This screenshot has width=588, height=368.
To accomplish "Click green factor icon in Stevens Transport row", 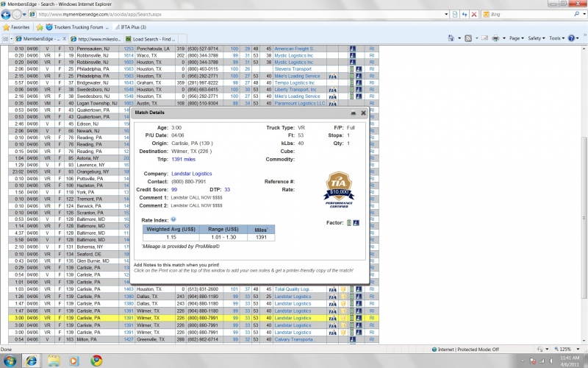I will [352, 69].
